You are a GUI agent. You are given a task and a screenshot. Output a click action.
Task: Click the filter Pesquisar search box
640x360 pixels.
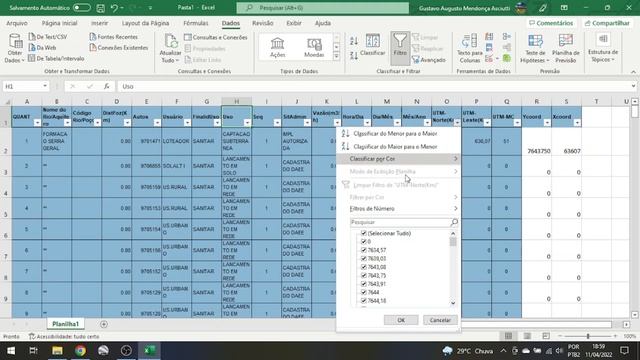404,222
